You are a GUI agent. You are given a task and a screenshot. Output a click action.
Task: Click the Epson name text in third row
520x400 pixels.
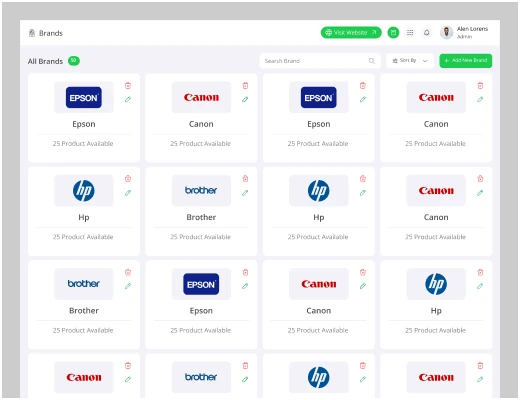click(x=201, y=311)
